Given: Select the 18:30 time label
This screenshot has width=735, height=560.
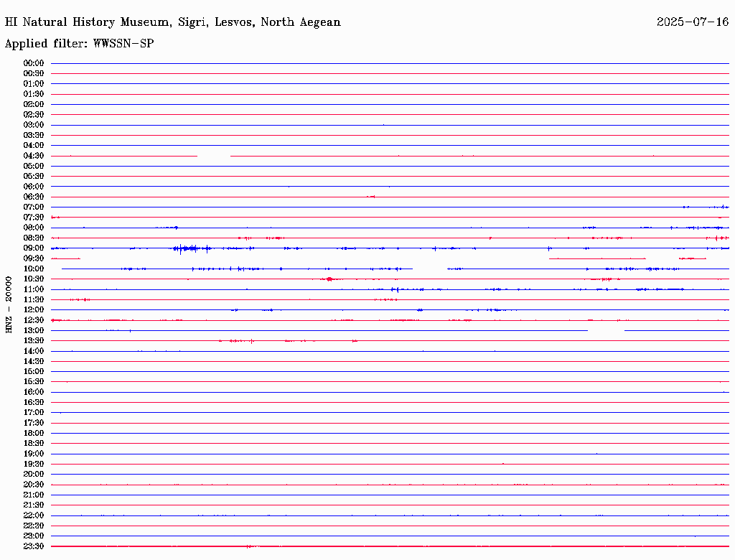Looking at the screenshot, I should click(x=34, y=443).
